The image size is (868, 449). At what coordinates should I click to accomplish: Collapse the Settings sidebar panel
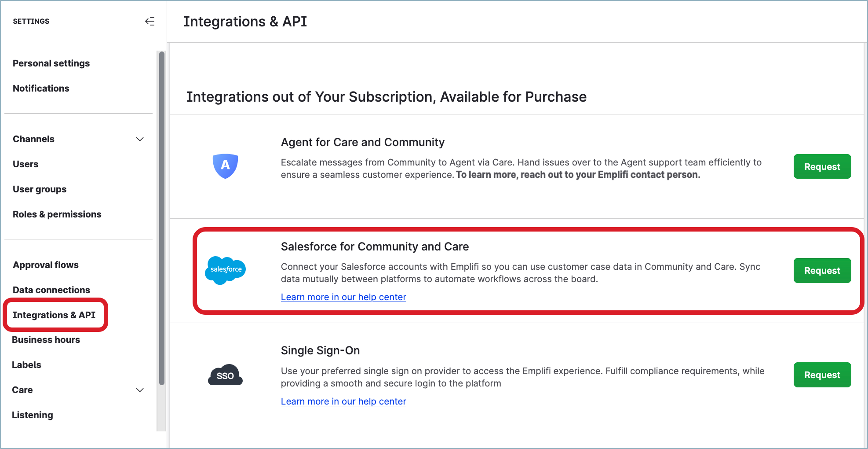click(x=150, y=21)
